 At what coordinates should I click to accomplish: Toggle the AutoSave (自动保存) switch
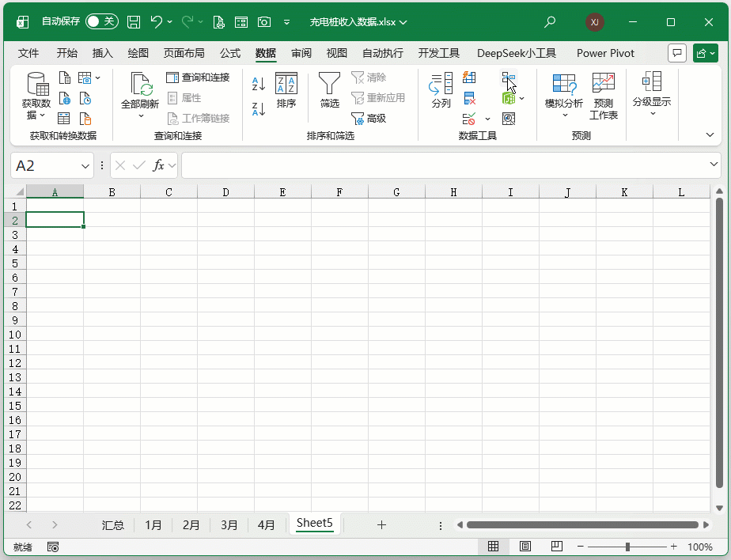click(102, 21)
